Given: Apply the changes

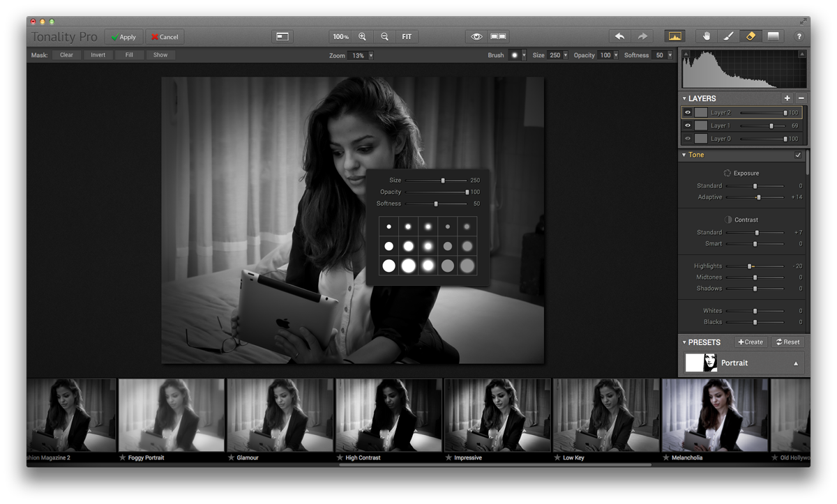Looking at the screenshot, I should pyautogui.click(x=123, y=37).
